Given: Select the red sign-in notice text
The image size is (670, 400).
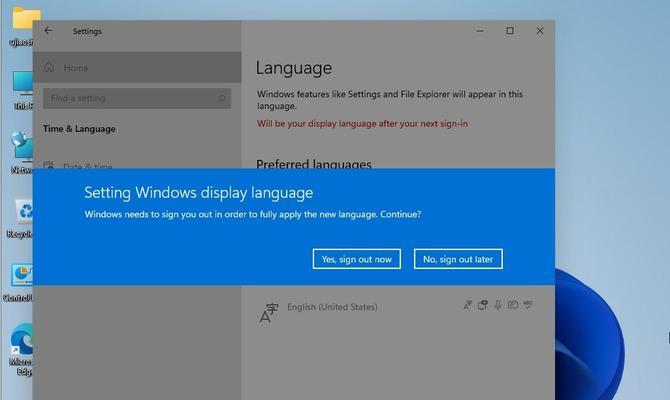Looking at the screenshot, I should click(362, 124).
